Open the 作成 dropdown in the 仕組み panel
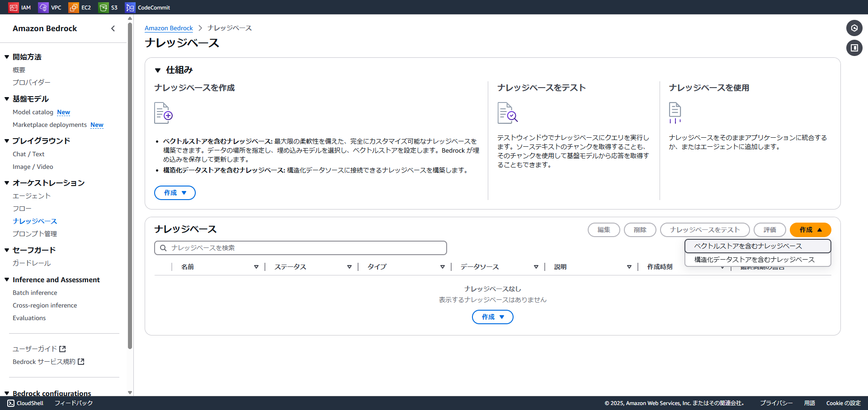Viewport: 868px width, 410px height. pos(175,193)
